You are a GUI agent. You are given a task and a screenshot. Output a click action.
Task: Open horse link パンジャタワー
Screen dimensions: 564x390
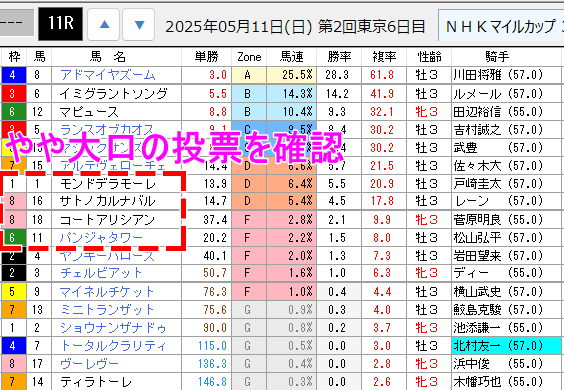(101, 238)
